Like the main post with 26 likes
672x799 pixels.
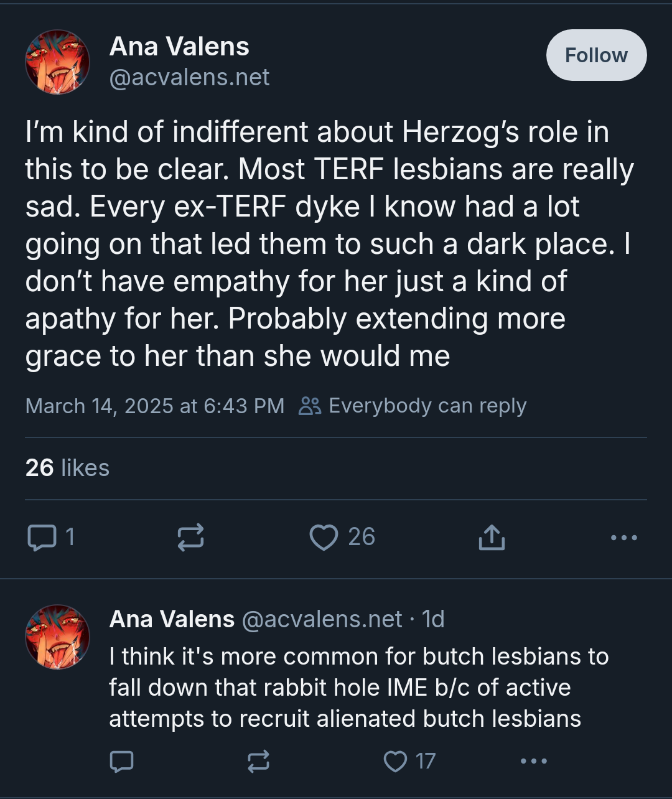pos(324,537)
